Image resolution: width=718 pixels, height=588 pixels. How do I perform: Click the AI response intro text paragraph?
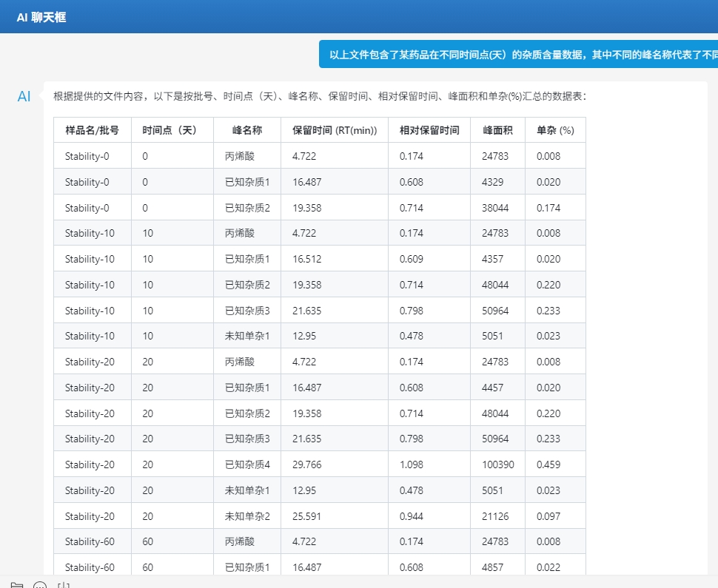tap(320, 96)
